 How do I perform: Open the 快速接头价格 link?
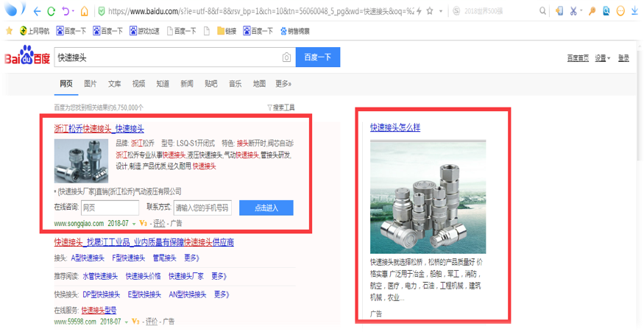tap(143, 276)
